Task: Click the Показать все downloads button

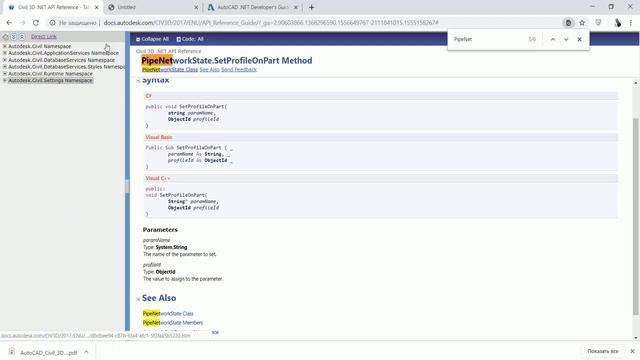Action: tap(603, 351)
